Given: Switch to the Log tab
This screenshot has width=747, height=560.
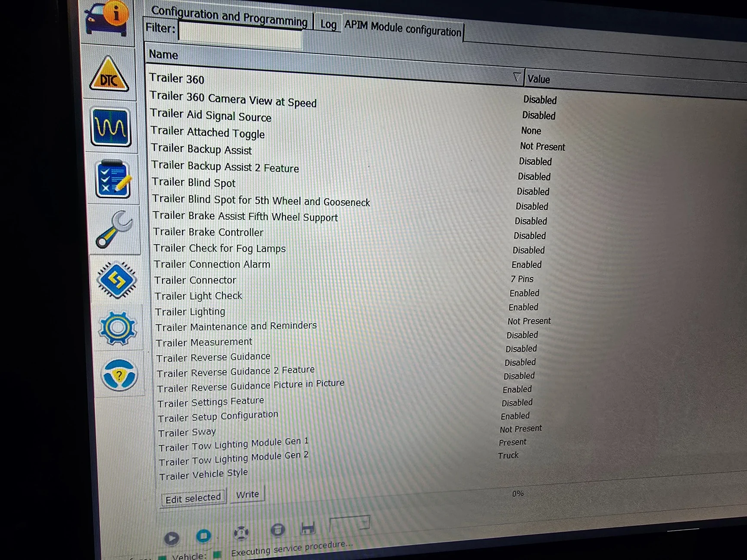Looking at the screenshot, I should point(328,24).
